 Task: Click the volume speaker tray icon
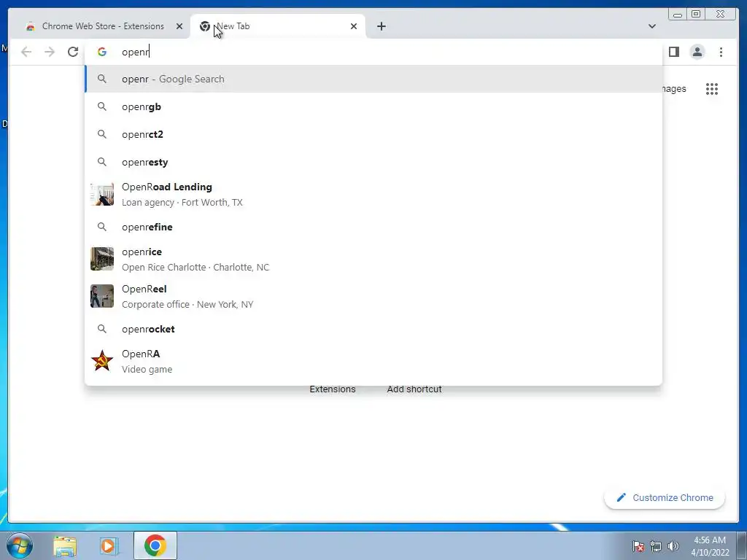coord(673,546)
